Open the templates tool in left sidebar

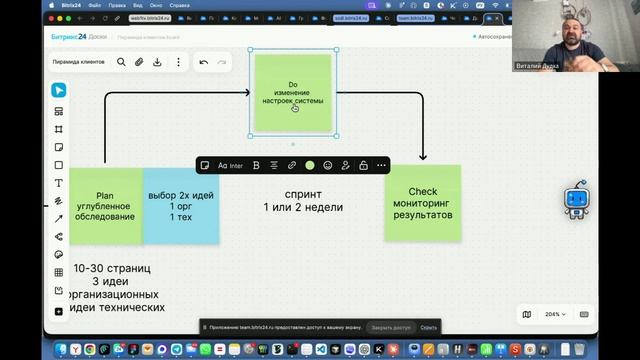(59, 111)
